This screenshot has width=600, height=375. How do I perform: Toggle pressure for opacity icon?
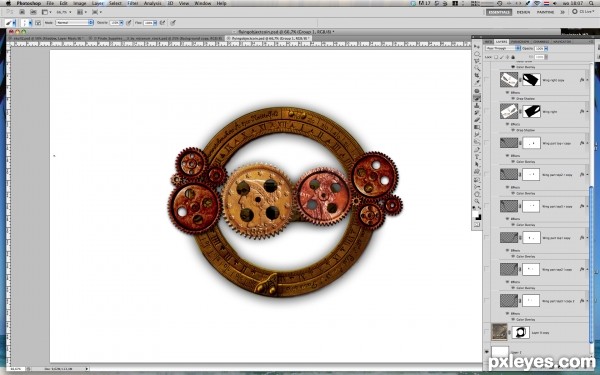pyautogui.click(x=129, y=23)
